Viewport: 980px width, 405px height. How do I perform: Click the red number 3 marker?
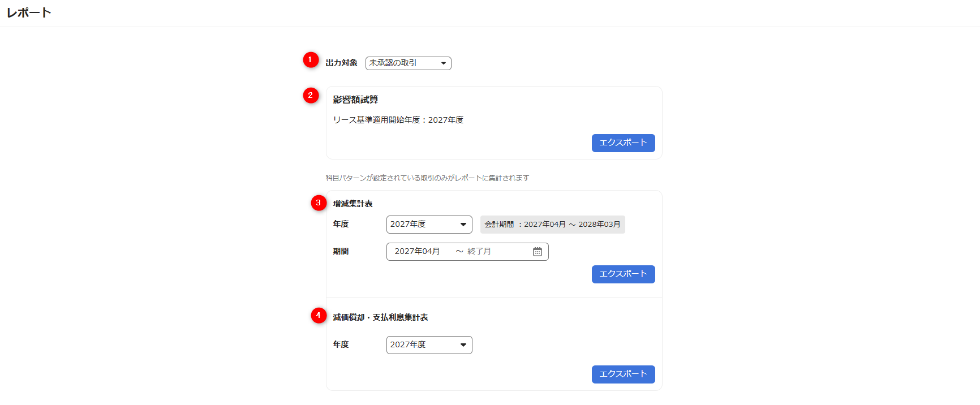pos(319,203)
